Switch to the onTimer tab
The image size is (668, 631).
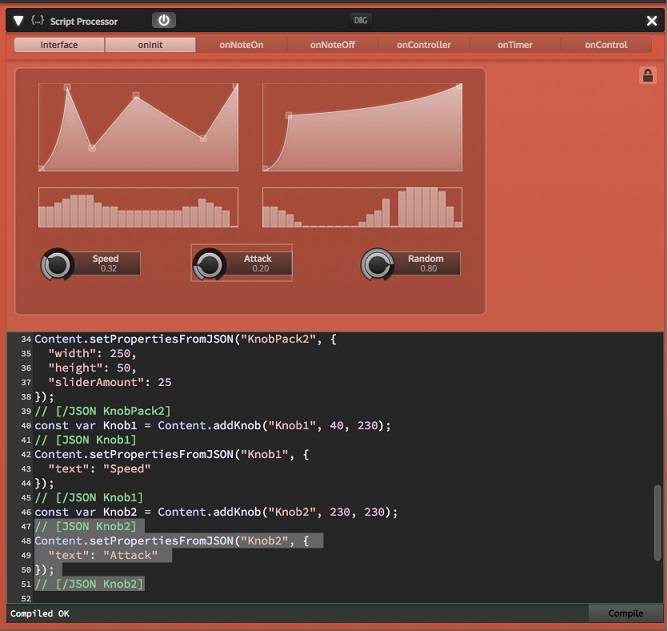click(514, 45)
